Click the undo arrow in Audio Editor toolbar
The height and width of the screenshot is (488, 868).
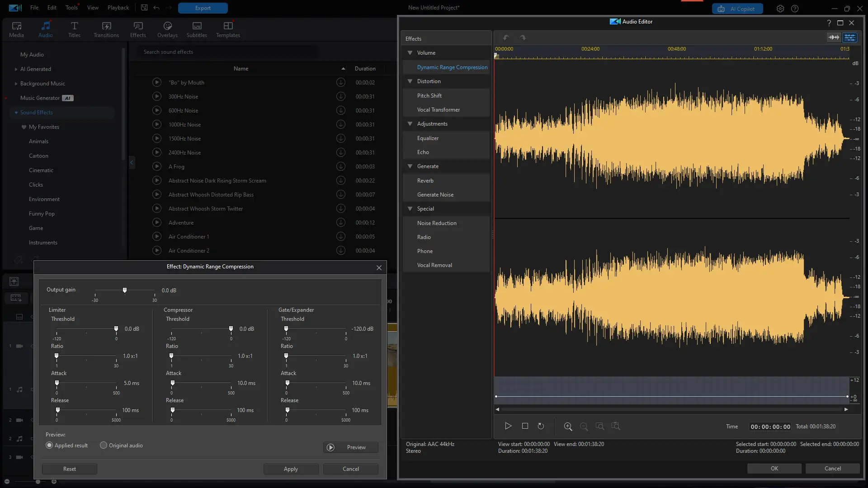[506, 38]
